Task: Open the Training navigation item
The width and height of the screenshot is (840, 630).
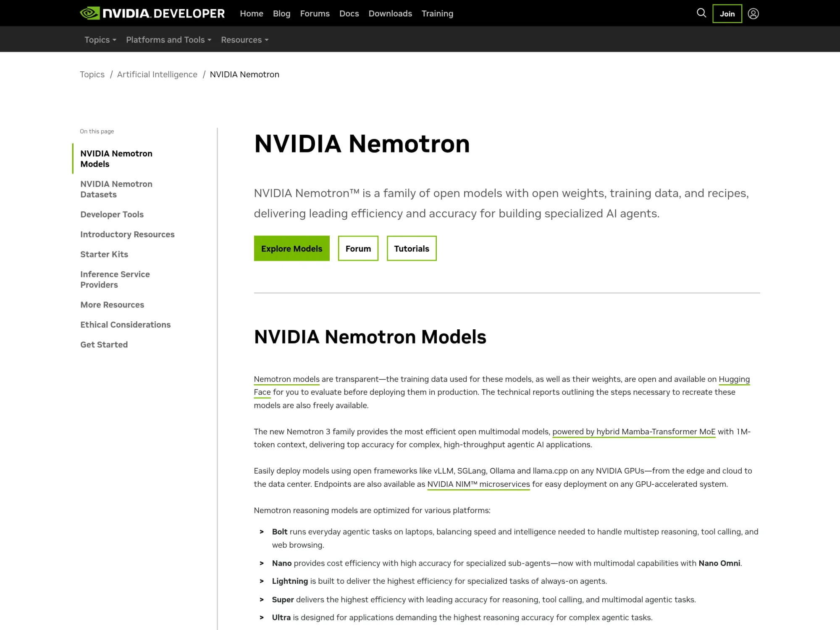Action: click(x=437, y=13)
